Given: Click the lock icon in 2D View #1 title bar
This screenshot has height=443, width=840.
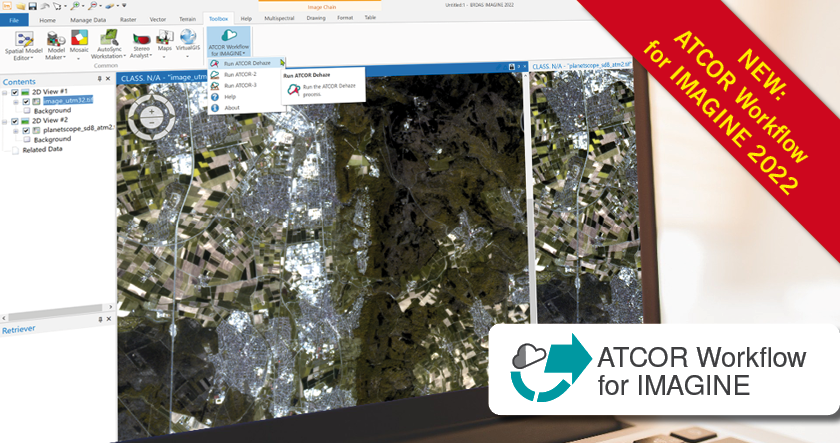Looking at the screenshot, I should (512, 67).
